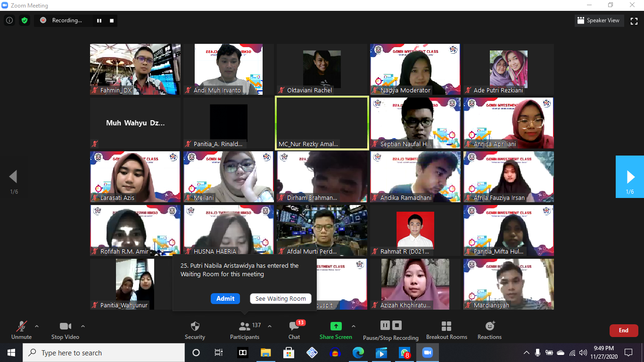Pause recording in bottom toolbar
Screen dimensions: 644x362
[385, 325]
